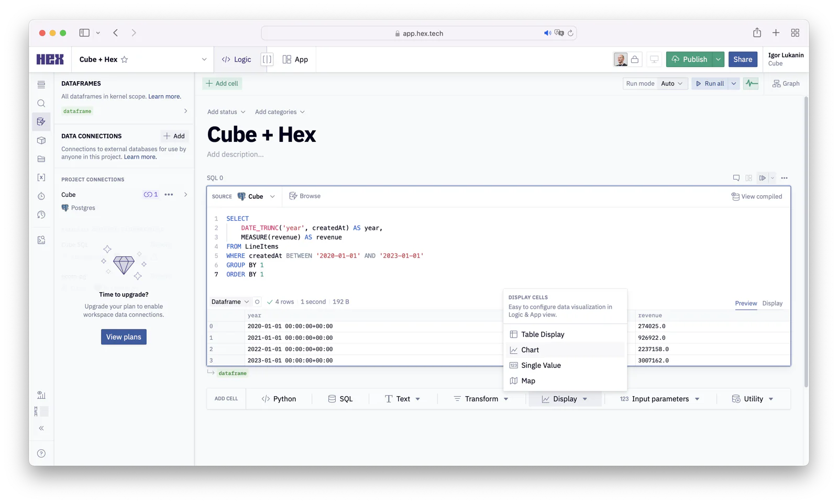Screen dimensions: 838x504
Task: Click the app.hex.tech address bar
Action: click(419, 33)
